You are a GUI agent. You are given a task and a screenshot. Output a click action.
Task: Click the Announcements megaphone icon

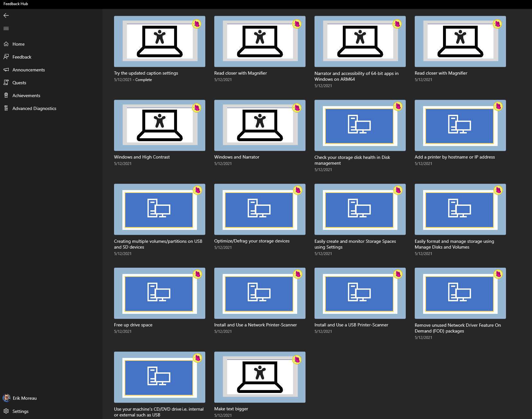coord(6,70)
